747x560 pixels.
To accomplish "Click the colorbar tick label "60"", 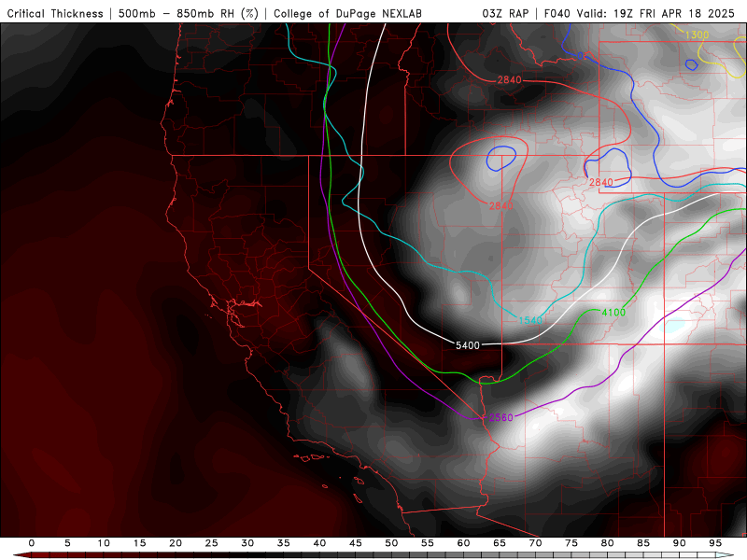I will (463, 543).
